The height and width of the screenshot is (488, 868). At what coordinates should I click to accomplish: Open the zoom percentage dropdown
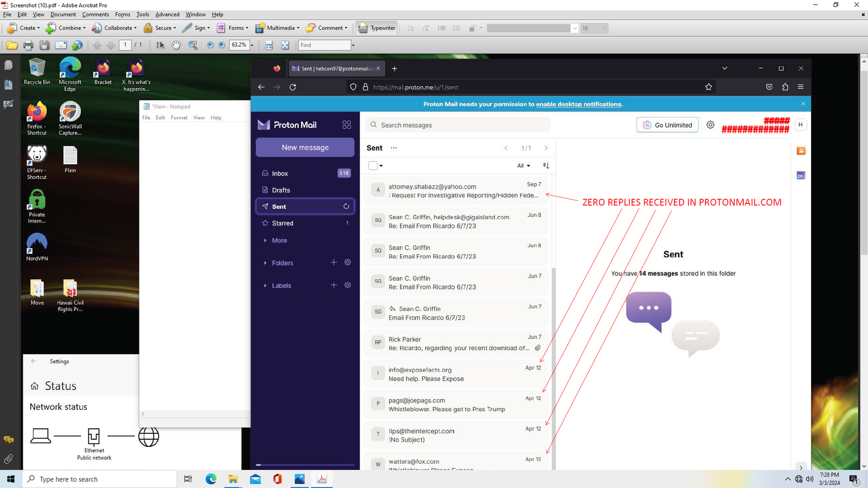click(x=252, y=45)
